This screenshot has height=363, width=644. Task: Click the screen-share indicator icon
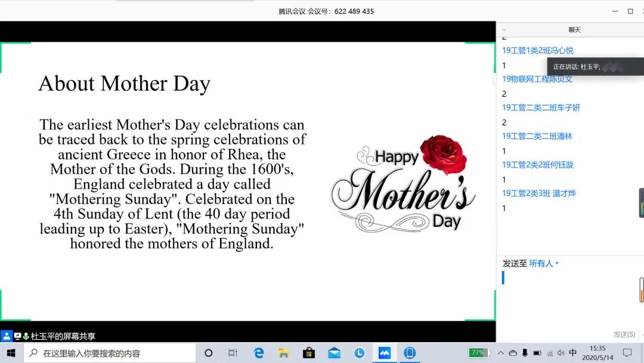[18, 336]
